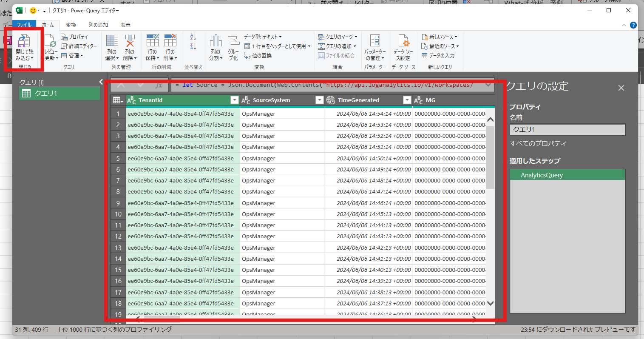Click the smiley feedback icon in title bar

click(x=33, y=11)
